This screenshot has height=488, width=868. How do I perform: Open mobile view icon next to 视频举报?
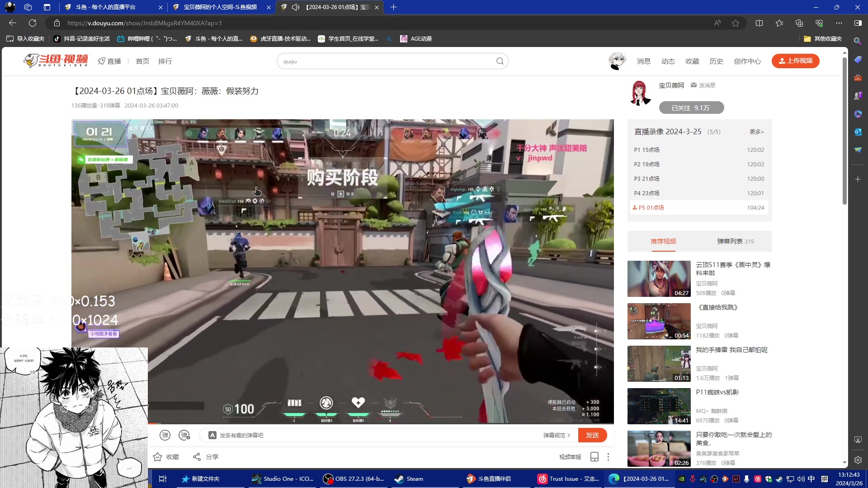(x=594, y=457)
